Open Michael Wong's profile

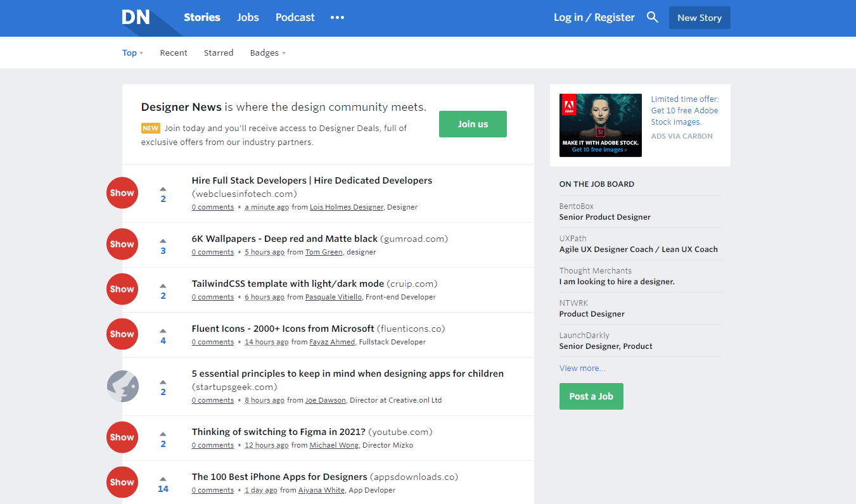tap(335, 445)
